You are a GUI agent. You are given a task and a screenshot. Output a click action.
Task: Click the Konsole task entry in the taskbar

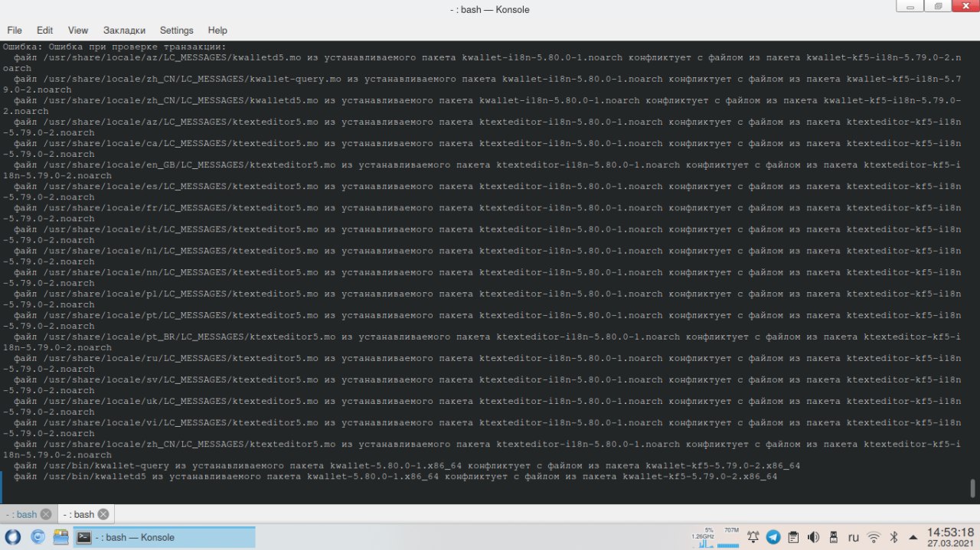click(164, 537)
